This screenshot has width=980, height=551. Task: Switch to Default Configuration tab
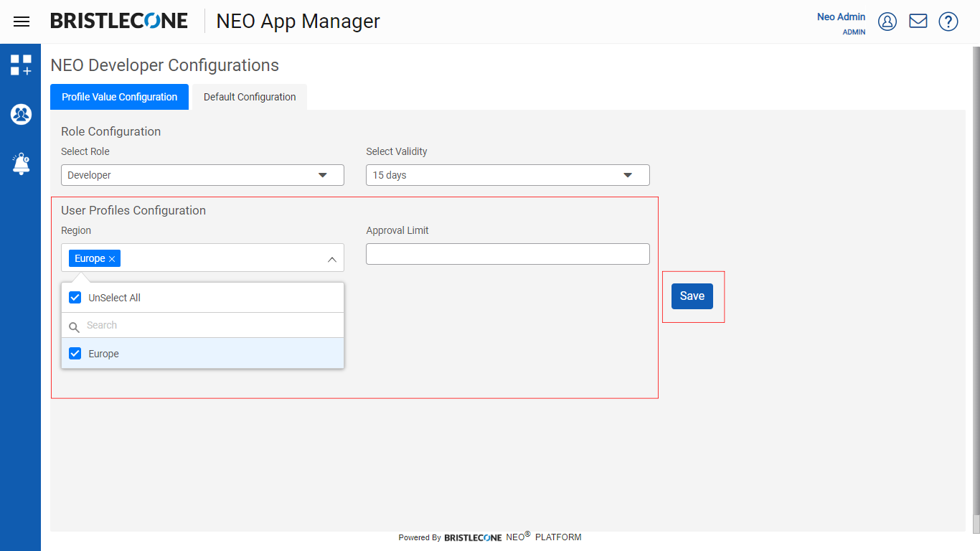tap(250, 97)
